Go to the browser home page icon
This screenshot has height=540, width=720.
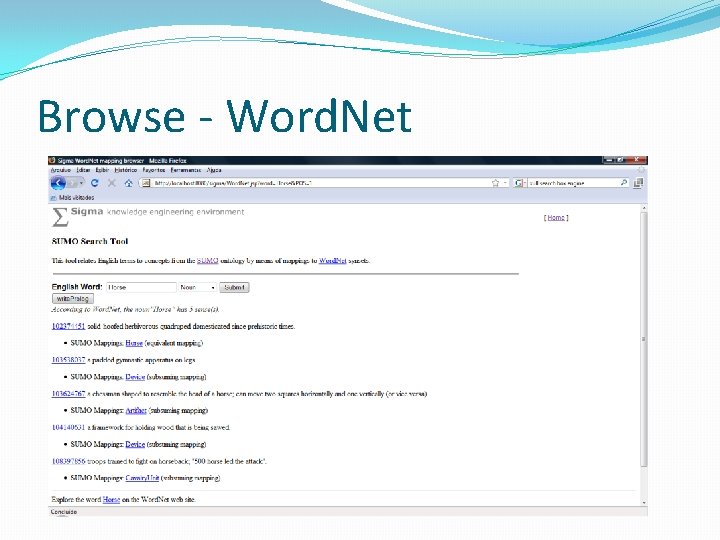click(x=129, y=183)
